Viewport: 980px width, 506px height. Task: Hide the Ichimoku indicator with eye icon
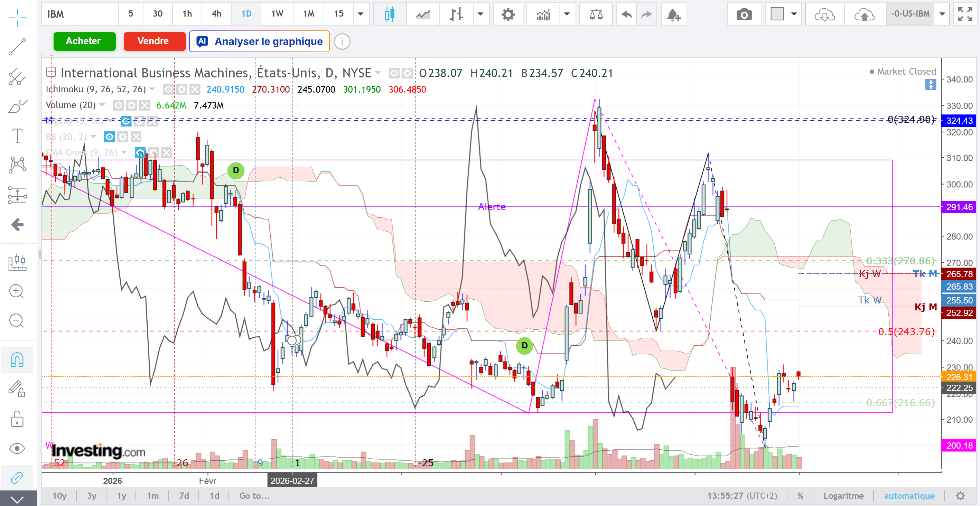click(168, 90)
